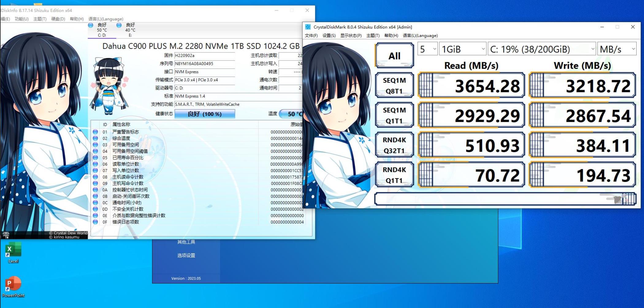Run all benchmarks with All button
The image size is (644, 308).
pos(394,56)
